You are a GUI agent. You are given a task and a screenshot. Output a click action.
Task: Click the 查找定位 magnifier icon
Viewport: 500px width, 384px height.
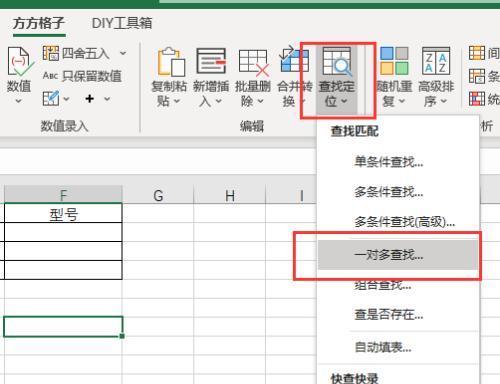pyautogui.click(x=337, y=62)
